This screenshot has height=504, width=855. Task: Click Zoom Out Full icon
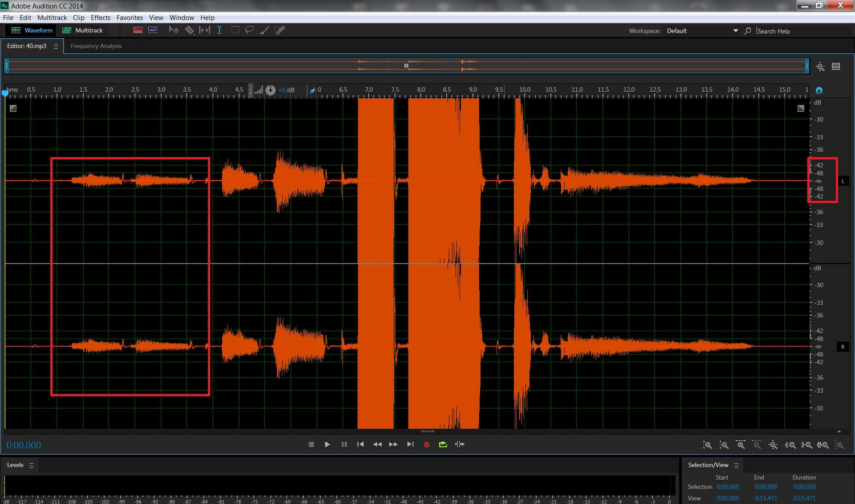point(773,445)
